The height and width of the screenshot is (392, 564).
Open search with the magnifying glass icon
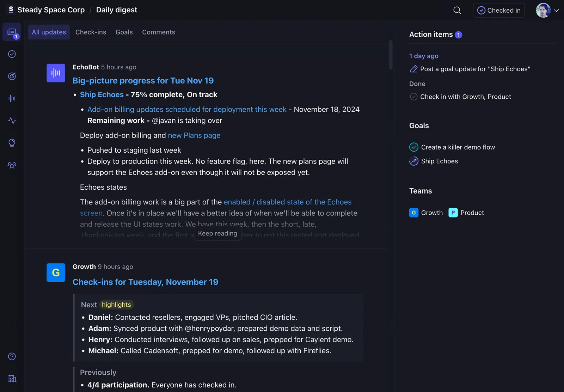click(x=457, y=10)
